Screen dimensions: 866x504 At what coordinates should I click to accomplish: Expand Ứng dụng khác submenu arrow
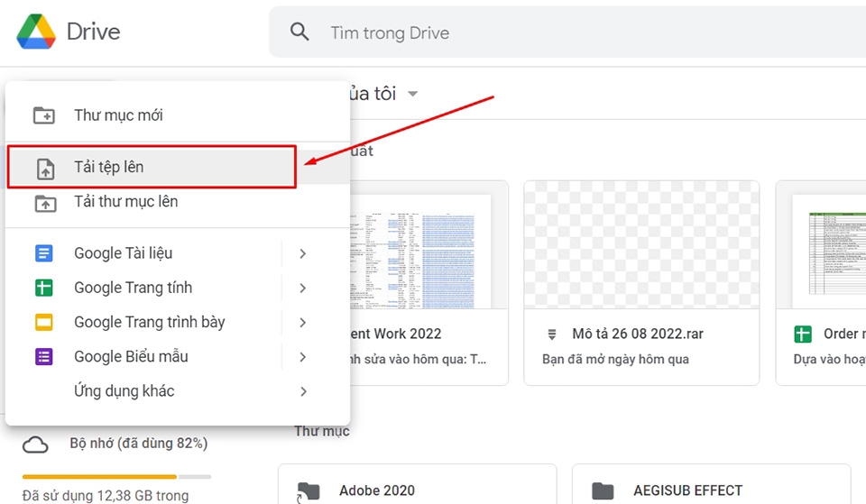303,391
